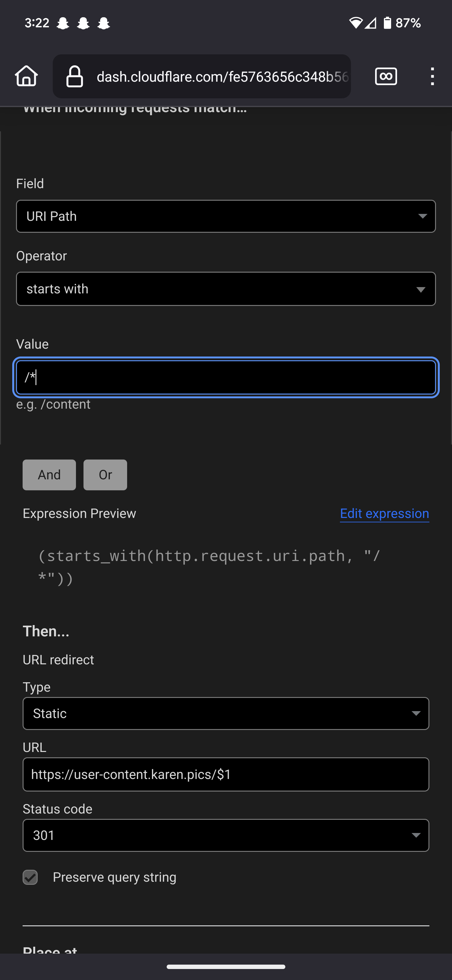Tap the cellular signal icon
Image resolution: width=452 pixels, height=980 pixels.
371,23
